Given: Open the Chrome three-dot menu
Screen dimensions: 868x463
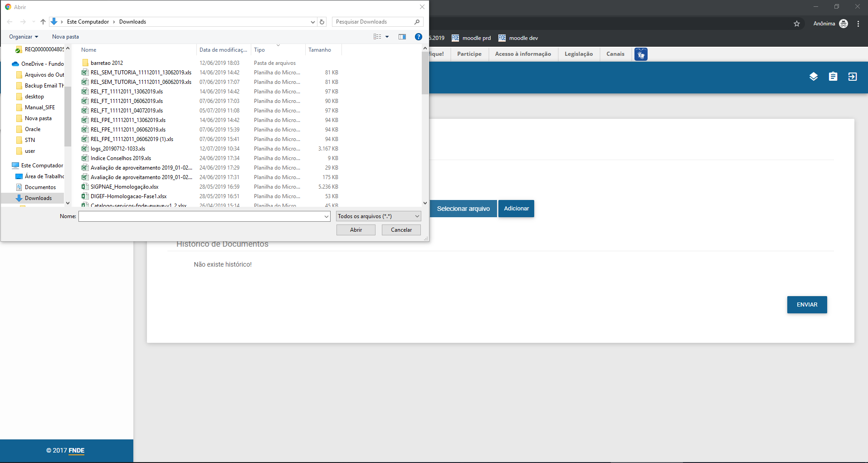Looking at the screenshot, I should click(x=858, y=24).
